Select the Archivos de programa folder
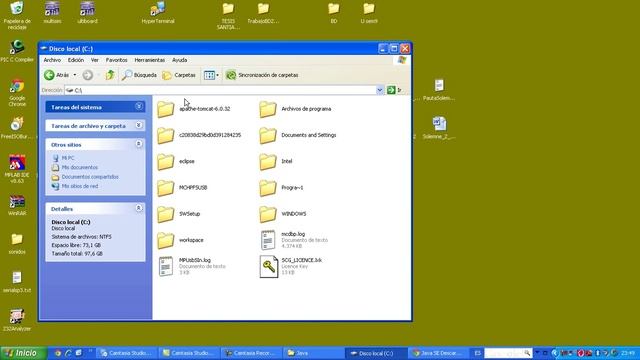The image size is (640, 360). 295,109
